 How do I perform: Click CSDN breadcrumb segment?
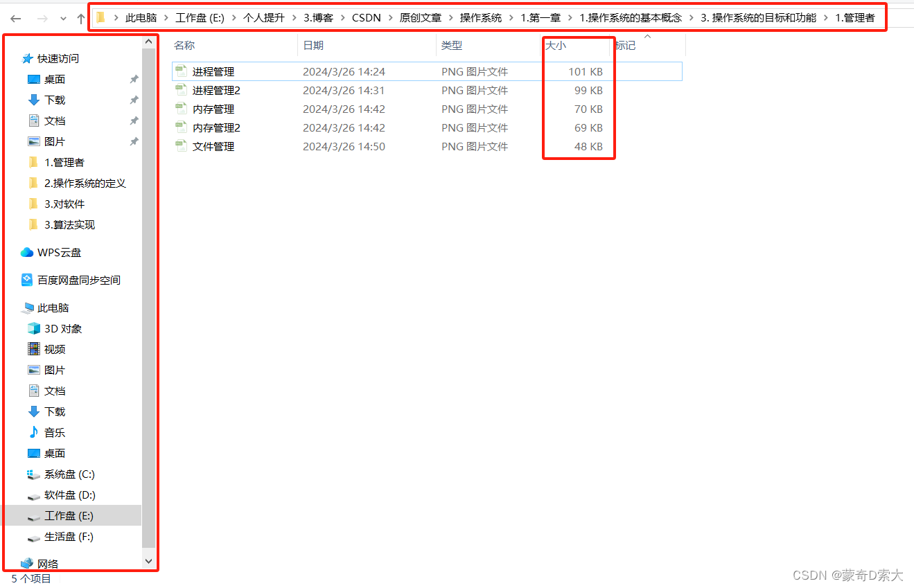click(367, 18)
